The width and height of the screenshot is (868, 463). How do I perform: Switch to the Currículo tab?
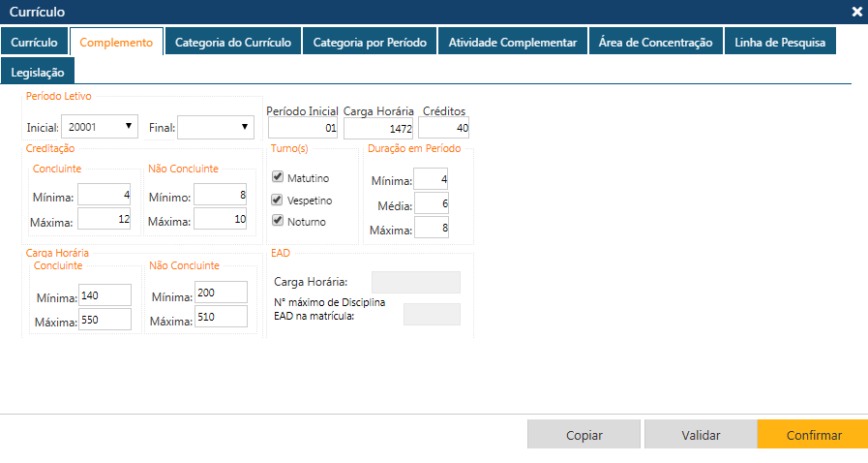(35, 43)
